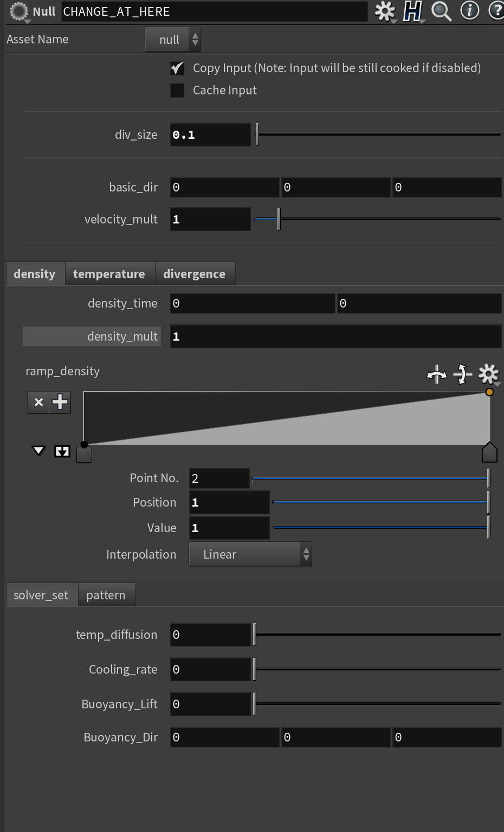Switch to the solver_set tab
The height and width of the screenshot is (832, 504).
pos(42,595)
